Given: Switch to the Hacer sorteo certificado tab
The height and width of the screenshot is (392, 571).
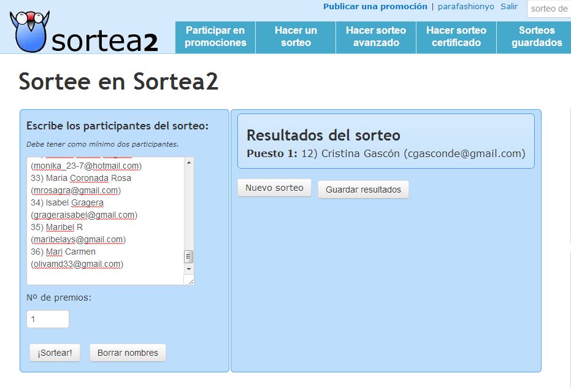Looking at the screenshot, I should coord(456,37).
